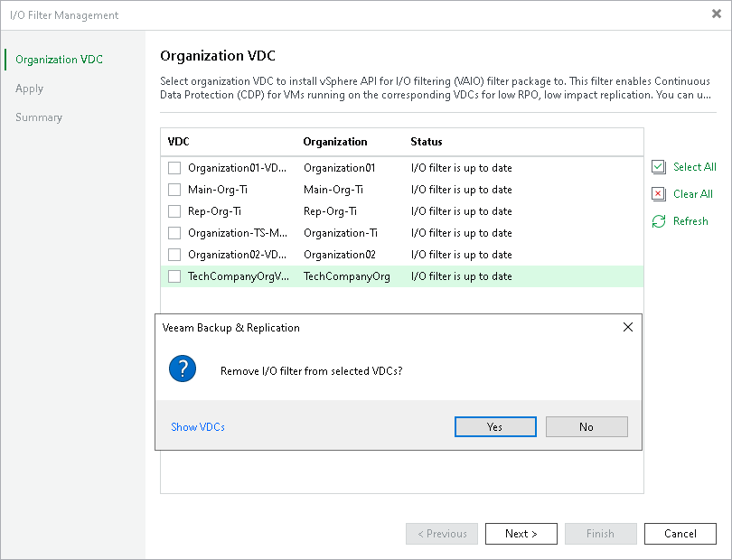Sort by the Organization column header
Screen dimensions: 732x560
pyautogui.click(x=335, y=142)
